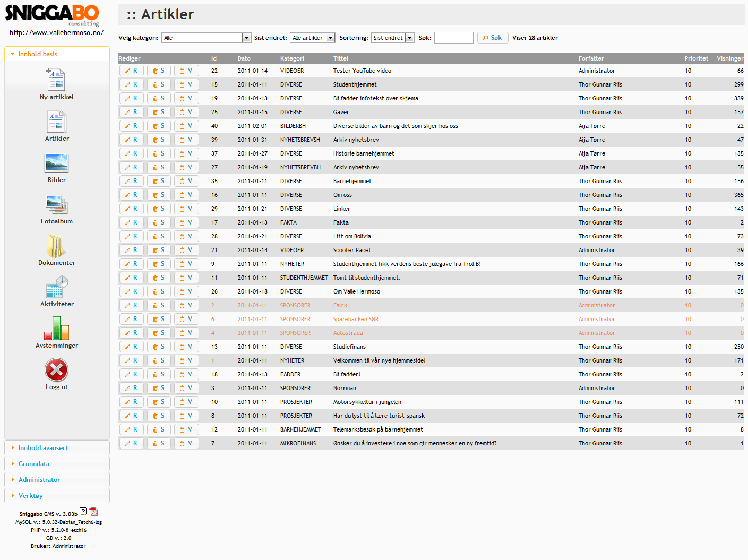The height and width of the screenshot is (560, 748).
Task: Click the help icon beside CMS version
Action: 83,512
